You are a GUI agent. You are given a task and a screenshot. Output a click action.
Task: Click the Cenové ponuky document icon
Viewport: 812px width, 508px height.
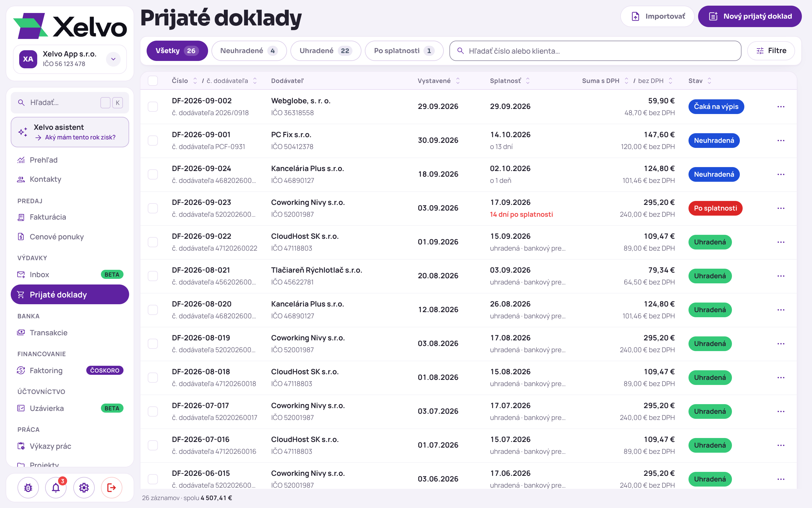21,237
